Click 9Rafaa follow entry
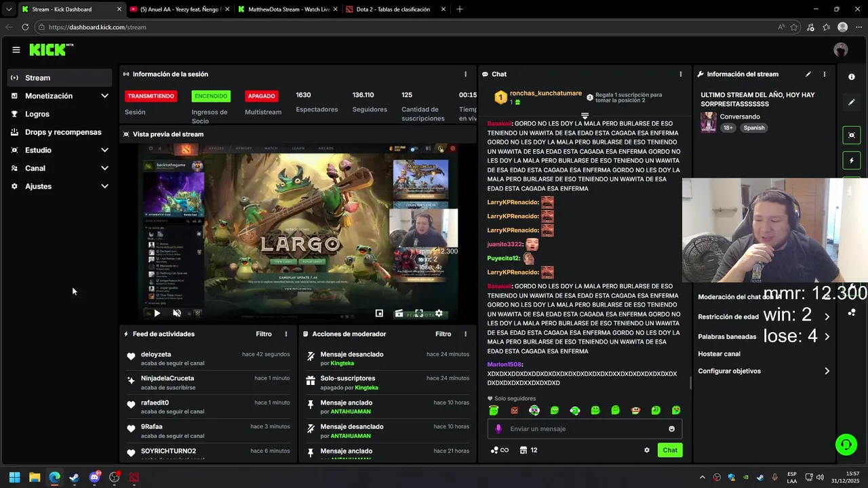The width and height of the screenshot is (868, 488). [208, 431]
